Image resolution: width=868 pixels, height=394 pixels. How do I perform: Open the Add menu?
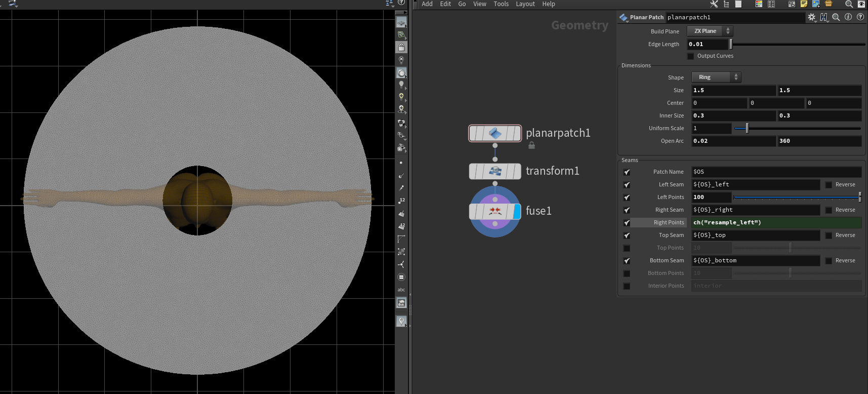pyautogui.click(x=427, y=4)
